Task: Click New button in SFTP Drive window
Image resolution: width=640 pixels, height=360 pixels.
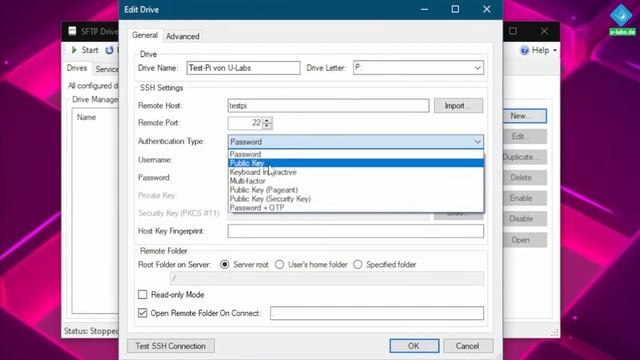Action: point(524,116)
